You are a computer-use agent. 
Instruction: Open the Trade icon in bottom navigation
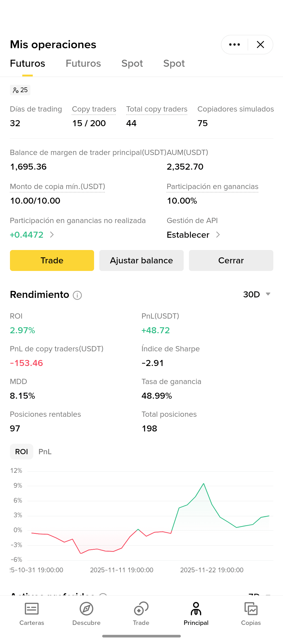click(x=141, y=609)
